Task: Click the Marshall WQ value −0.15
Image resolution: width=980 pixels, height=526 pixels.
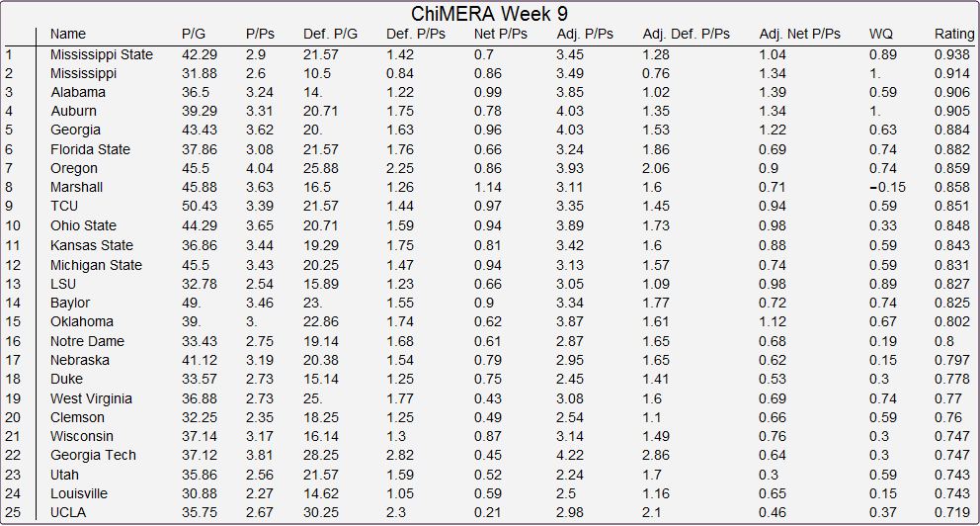Action: (887, 187)
